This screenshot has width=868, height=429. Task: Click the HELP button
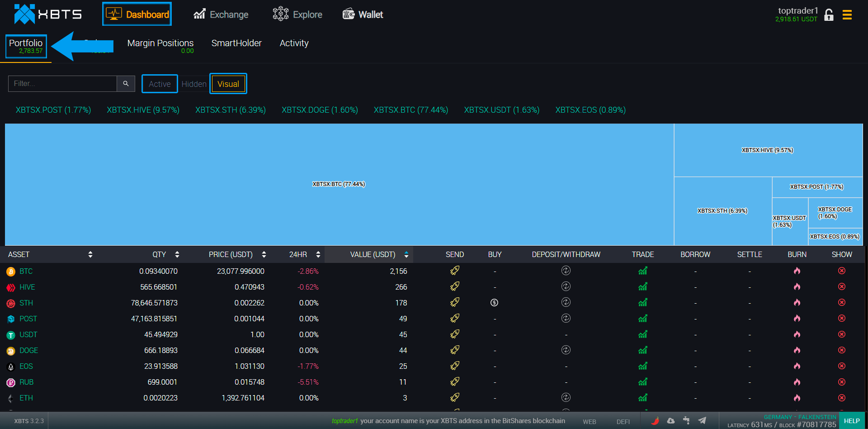point(852,420)
